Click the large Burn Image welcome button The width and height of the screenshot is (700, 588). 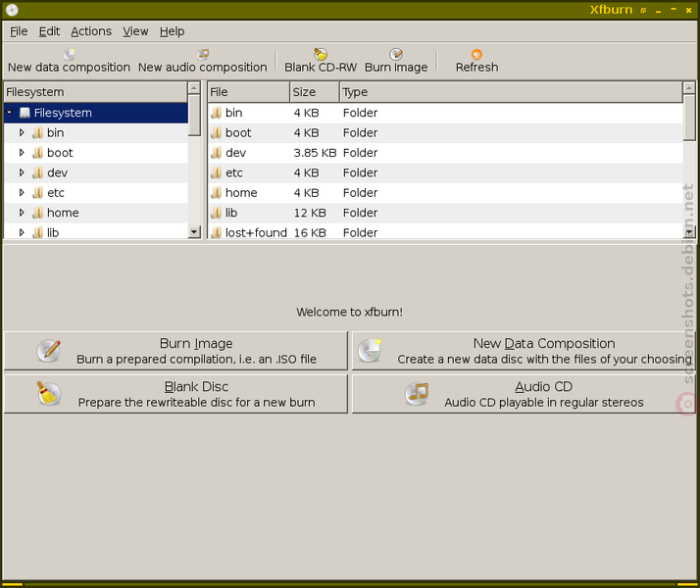[175, 351]
